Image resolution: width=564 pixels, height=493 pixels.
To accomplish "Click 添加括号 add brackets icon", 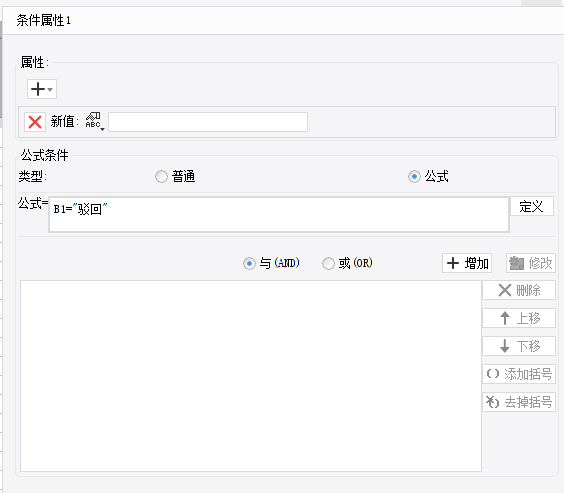I will pos(493,374).
